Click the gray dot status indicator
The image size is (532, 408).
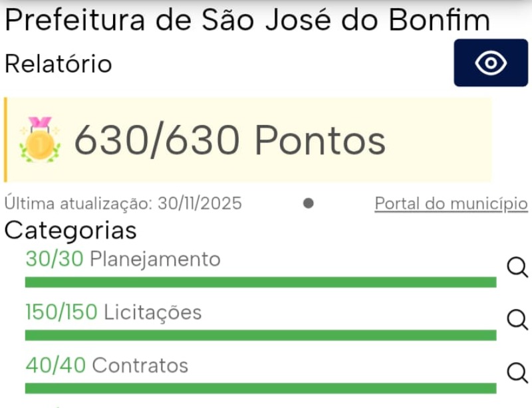309,203
